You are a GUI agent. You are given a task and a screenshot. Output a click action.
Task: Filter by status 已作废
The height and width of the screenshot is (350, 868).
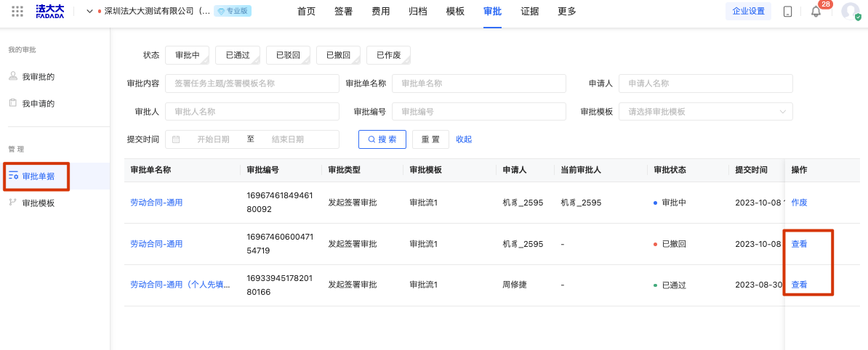pos(389,55)
